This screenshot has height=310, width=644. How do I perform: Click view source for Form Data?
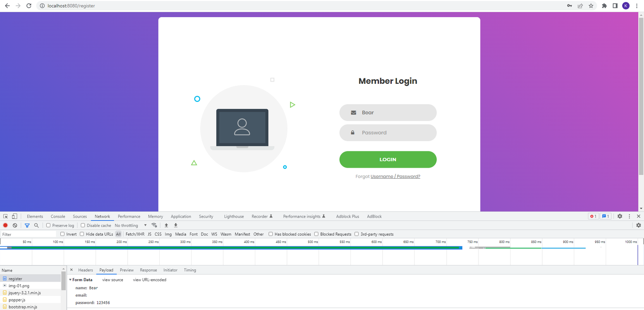[112, 280]
